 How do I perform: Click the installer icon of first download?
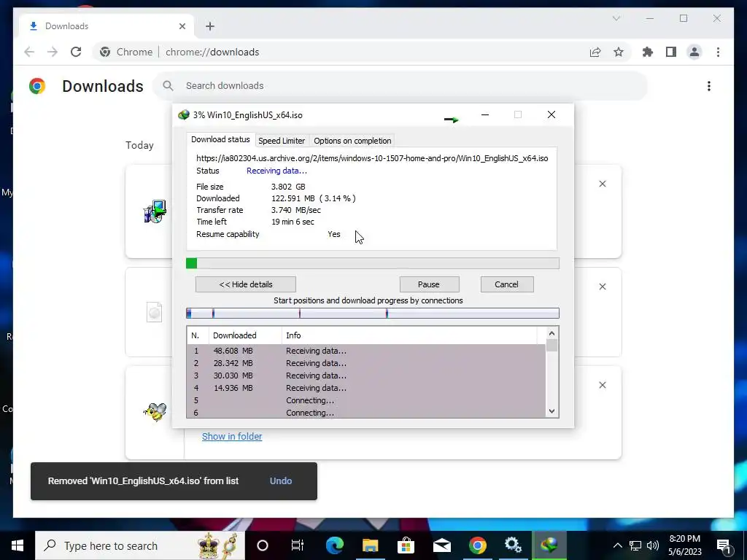tap(155, 211)
